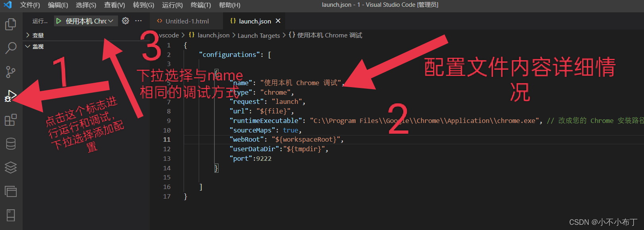The image size is (644, 230).
Task: Open the 查看(V) menu
Action: (114, 5)
